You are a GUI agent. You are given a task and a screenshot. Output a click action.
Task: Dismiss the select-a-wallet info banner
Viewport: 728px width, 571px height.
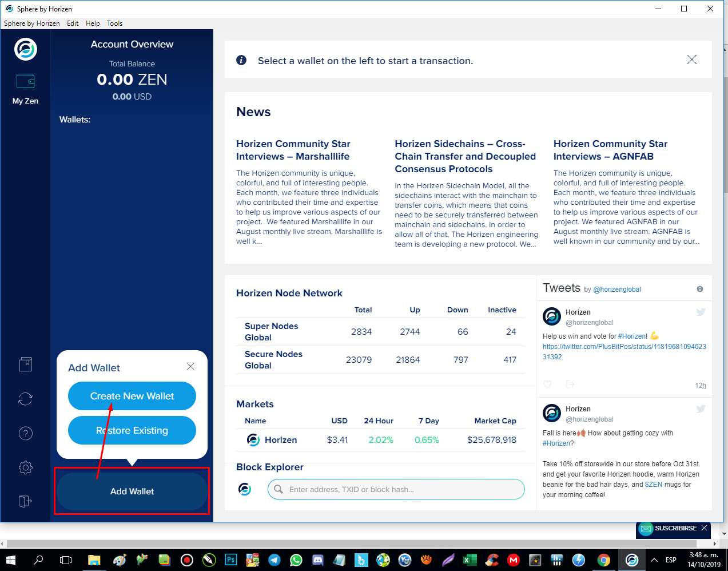[x=692, y=60]
